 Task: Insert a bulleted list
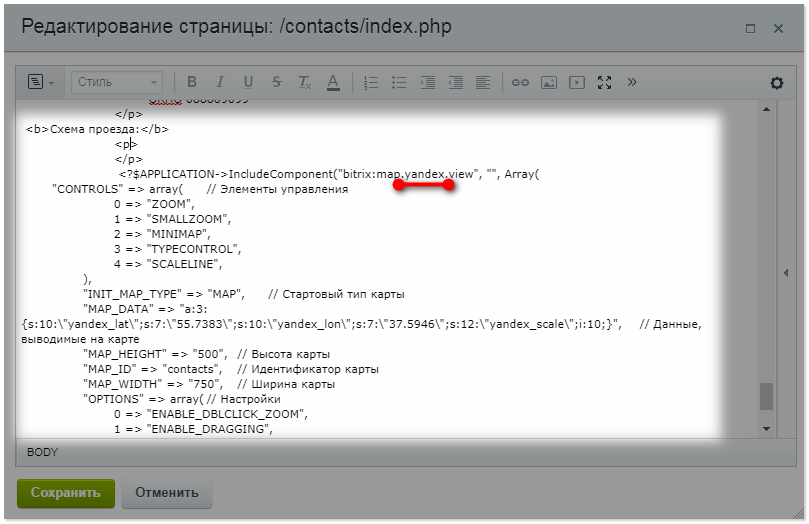[x=399, y=83]
